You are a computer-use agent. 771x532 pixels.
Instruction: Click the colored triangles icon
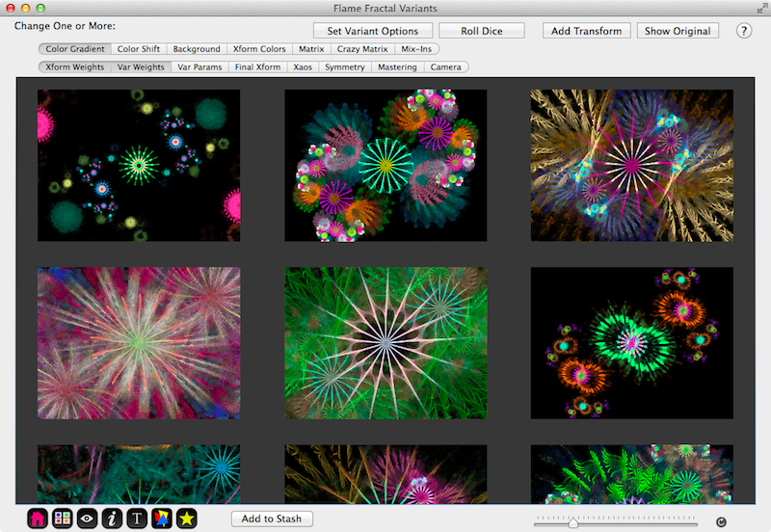(x=162, y=519)
